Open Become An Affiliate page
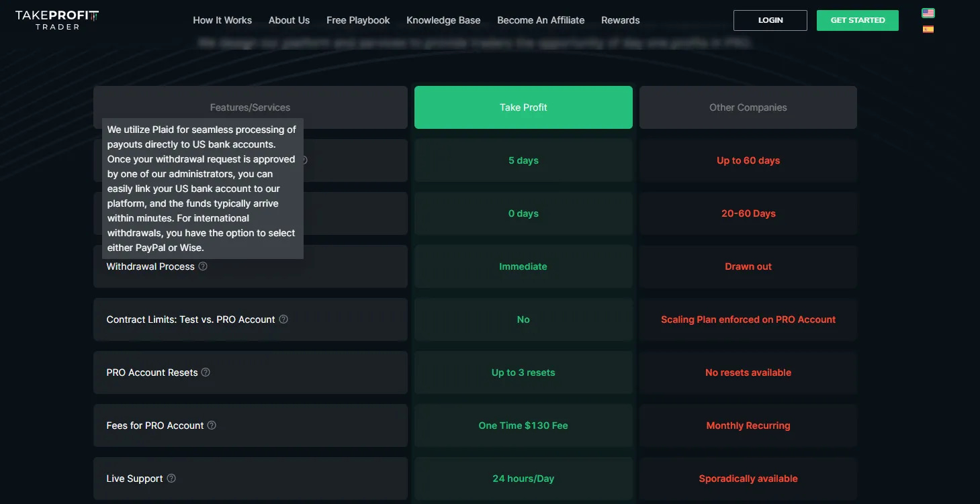Viewport: 980px width, 504px height. point(541,20)
